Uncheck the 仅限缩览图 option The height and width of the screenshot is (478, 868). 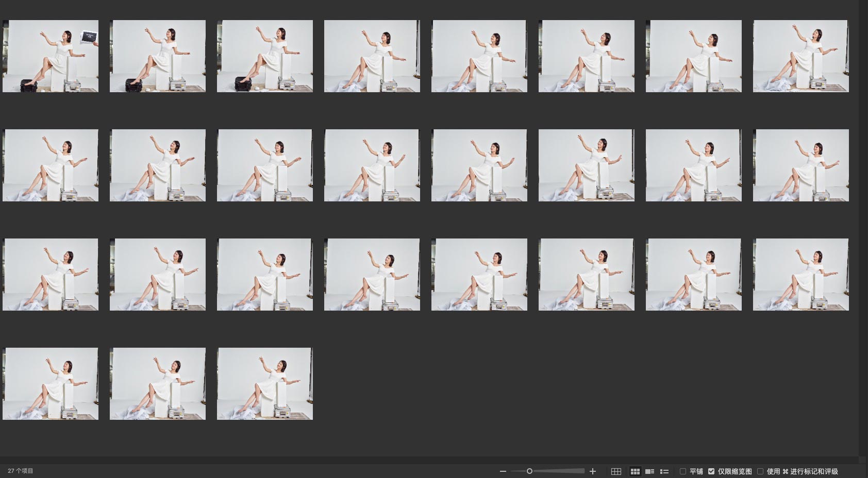[711, 471]
